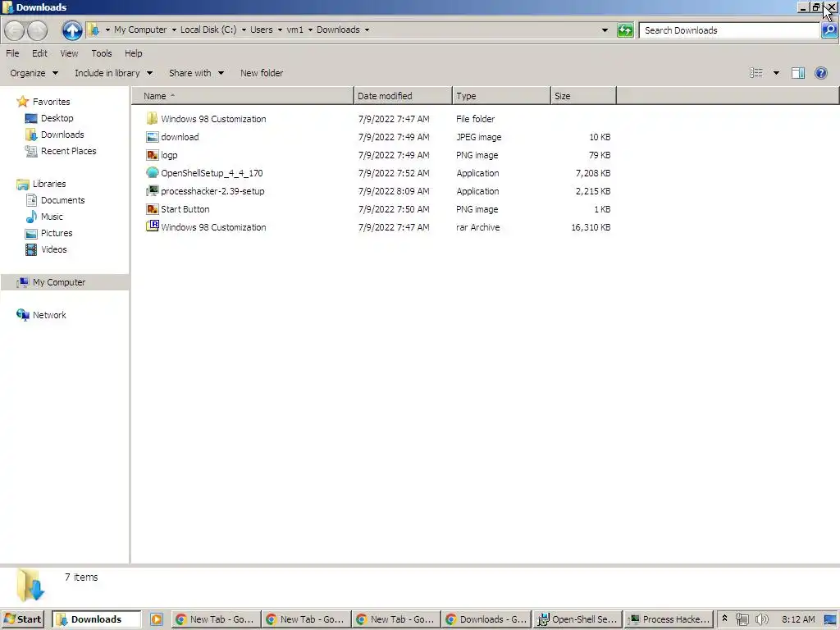Screen dimensions: 840x630
Task: Click the Favorites header in sidebar
Action: (x=51, y=101)
